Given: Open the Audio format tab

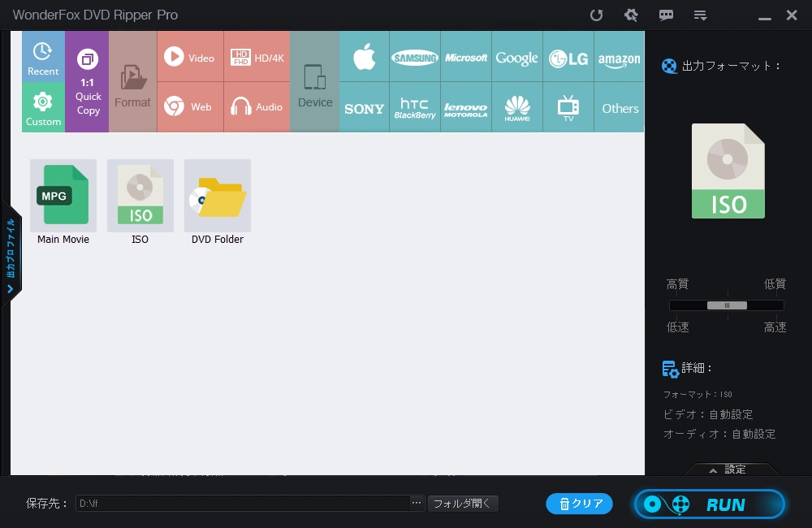Looking at the screenshot, I should [x=257, y=107].
